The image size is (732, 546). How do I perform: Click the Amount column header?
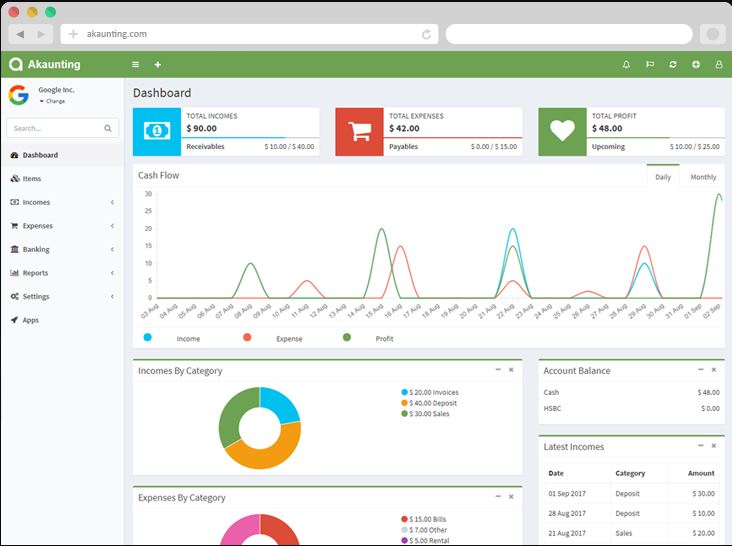pos(701,473)
